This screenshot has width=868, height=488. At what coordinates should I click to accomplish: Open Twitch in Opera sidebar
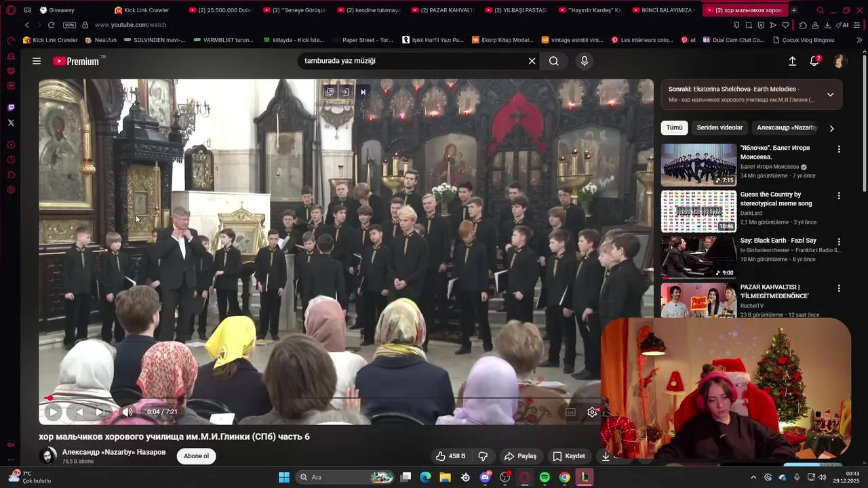11,108
